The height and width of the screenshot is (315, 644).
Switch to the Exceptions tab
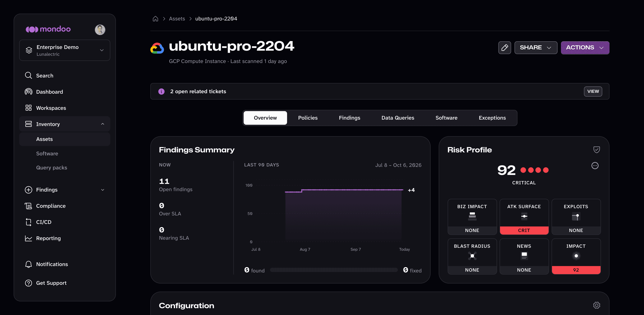492,118
